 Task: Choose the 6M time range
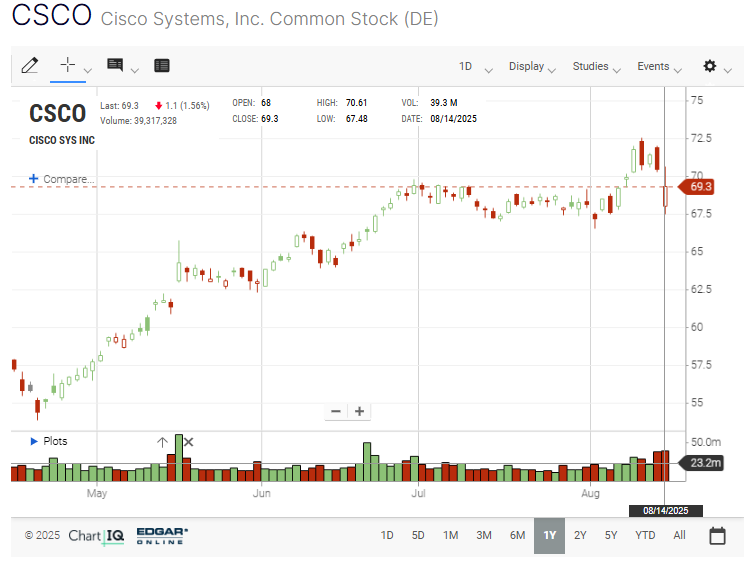click(x=517, y=535)
